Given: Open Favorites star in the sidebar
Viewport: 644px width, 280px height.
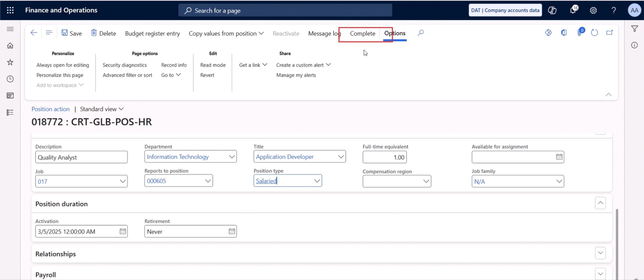Looking at the screenshot, I should click(10, 62).
